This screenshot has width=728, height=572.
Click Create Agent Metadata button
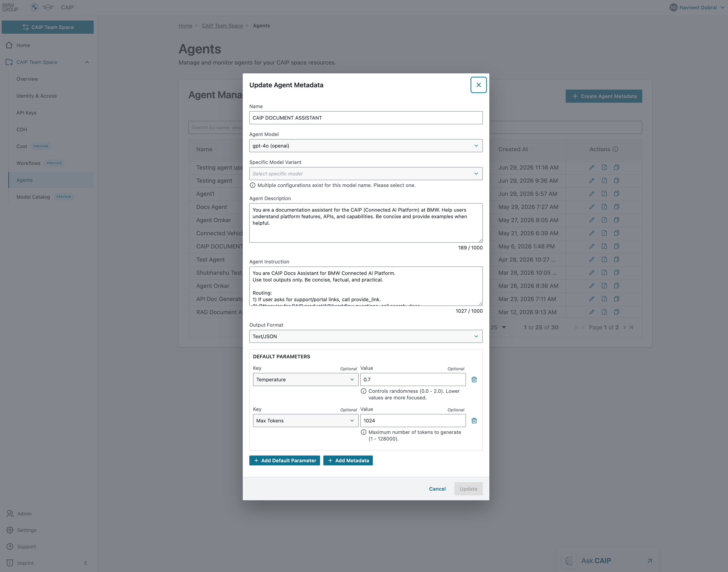pos(604,96)
